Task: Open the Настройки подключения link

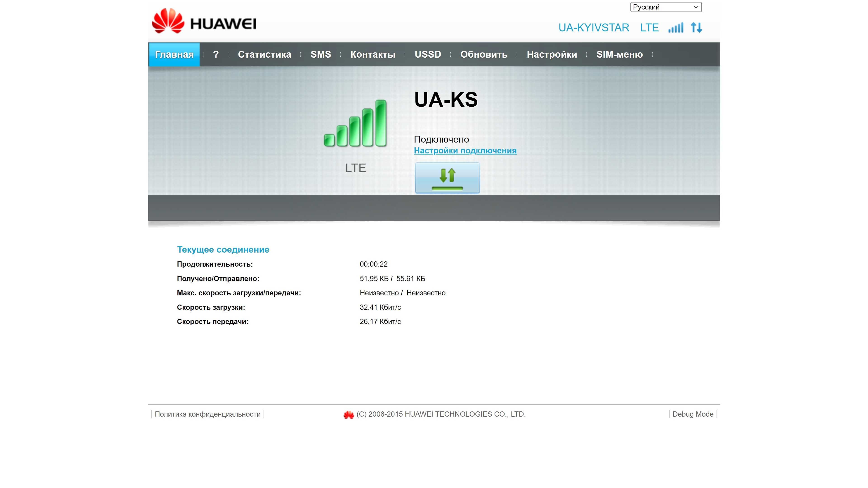Action: click(x=465, y=150)
